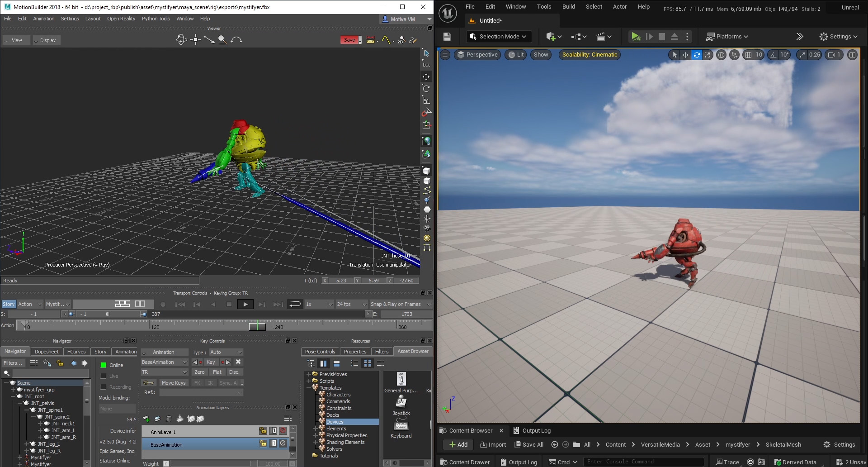The width and height of the screenshot is (868, 467).
Task: Open Unreal viewport options hamburger menu
Action: tap(445, 55)
